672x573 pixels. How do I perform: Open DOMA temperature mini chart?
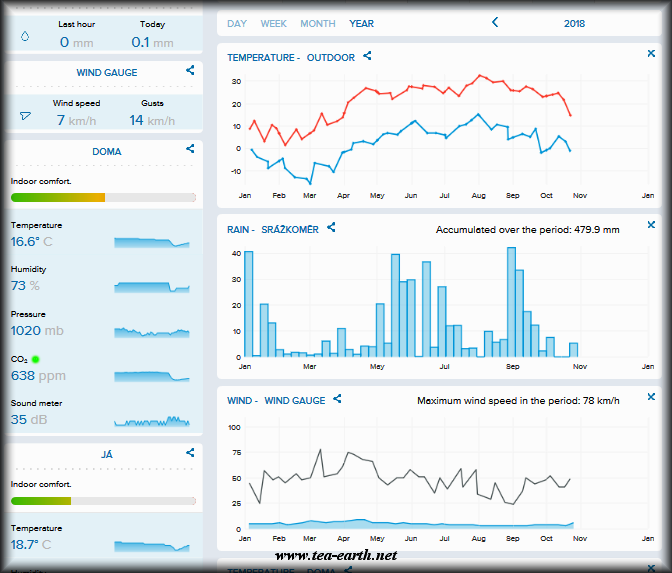tap(151, 242)
